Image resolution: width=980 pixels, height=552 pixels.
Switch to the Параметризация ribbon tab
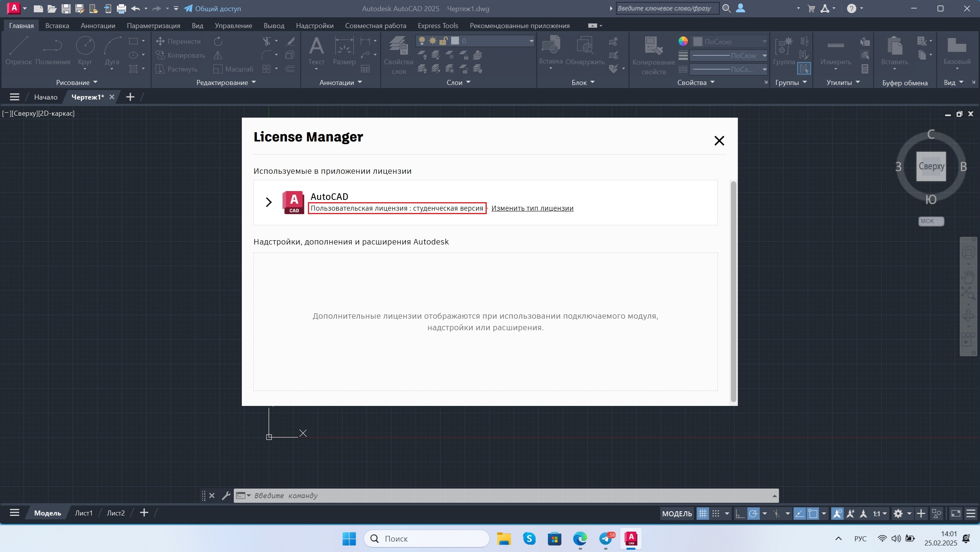(153, 25)
